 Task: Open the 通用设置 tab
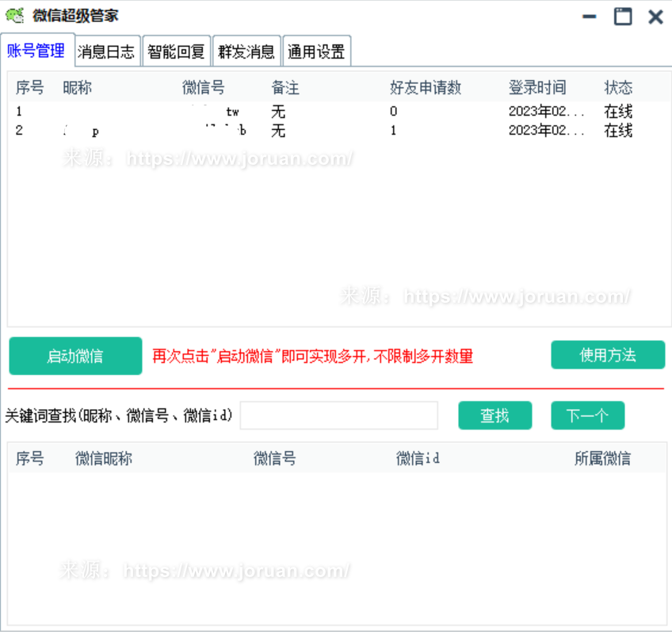coord(316,52)
